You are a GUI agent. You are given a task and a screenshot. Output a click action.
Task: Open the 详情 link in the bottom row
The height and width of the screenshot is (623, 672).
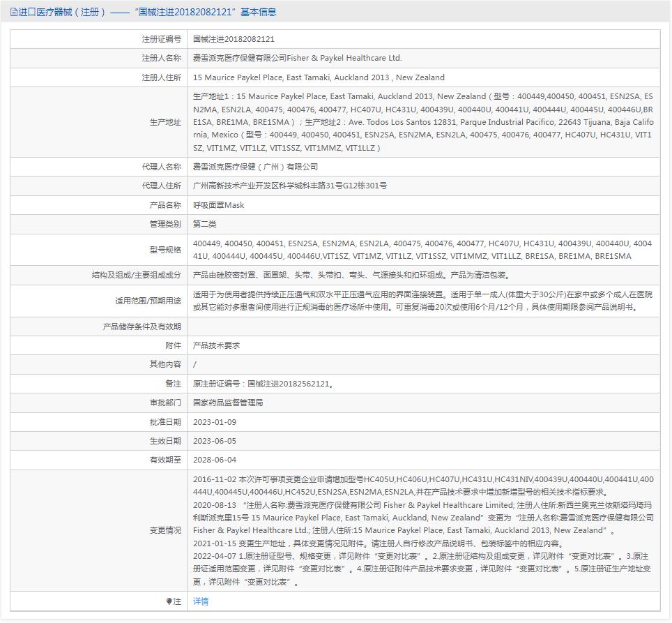click(x=201, y=601)
